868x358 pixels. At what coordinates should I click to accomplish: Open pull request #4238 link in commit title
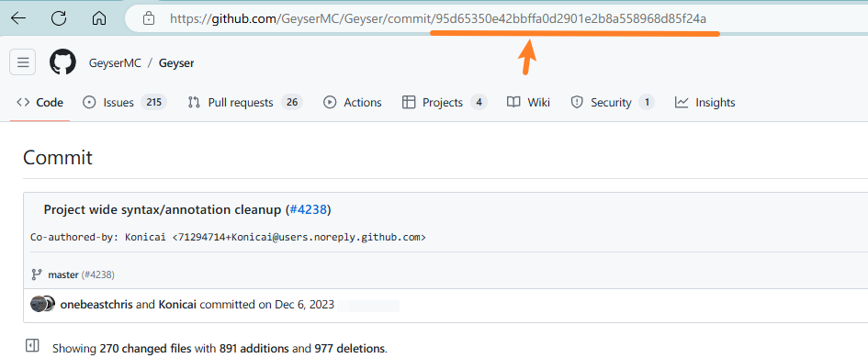pyautogui.click(x=309, y=209)
